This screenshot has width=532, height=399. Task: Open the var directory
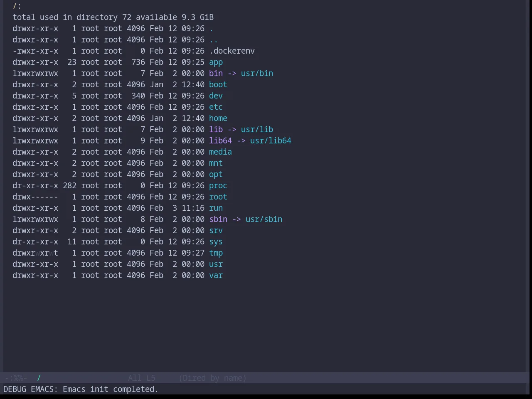216,276
